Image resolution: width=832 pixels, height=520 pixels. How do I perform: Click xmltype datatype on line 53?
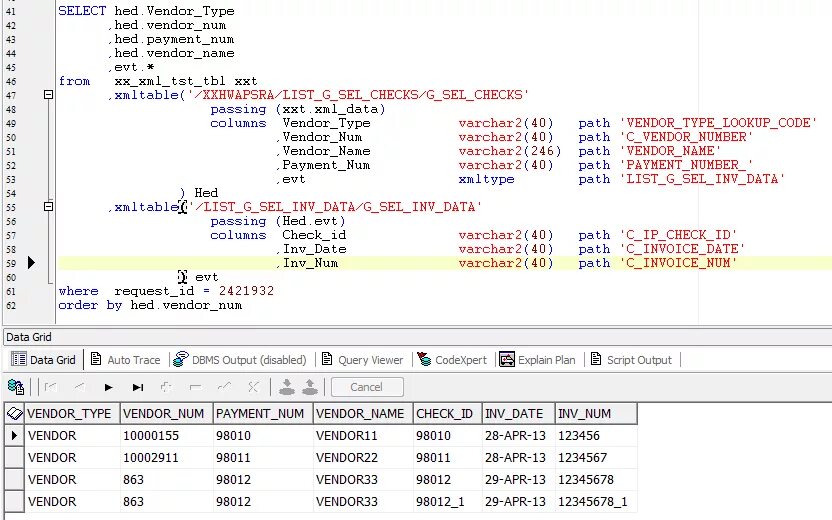click(x=486, y=179)
